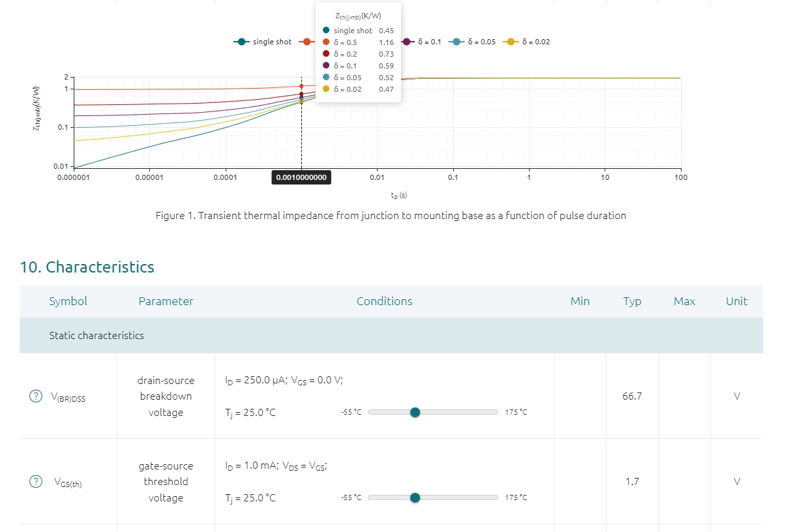Click the 10. Characteristics section heading
The height and width of the screenshot is (532, 797).
click(87, 267)
